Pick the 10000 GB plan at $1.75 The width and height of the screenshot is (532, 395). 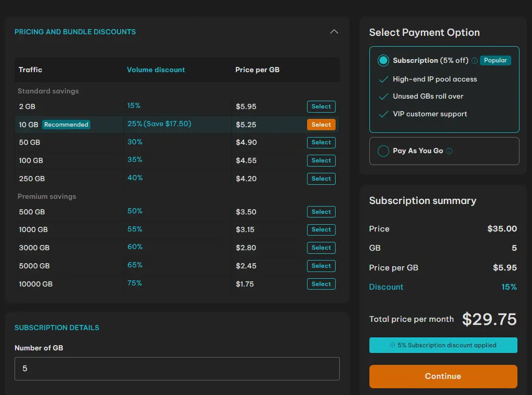(x=321, y=284)
